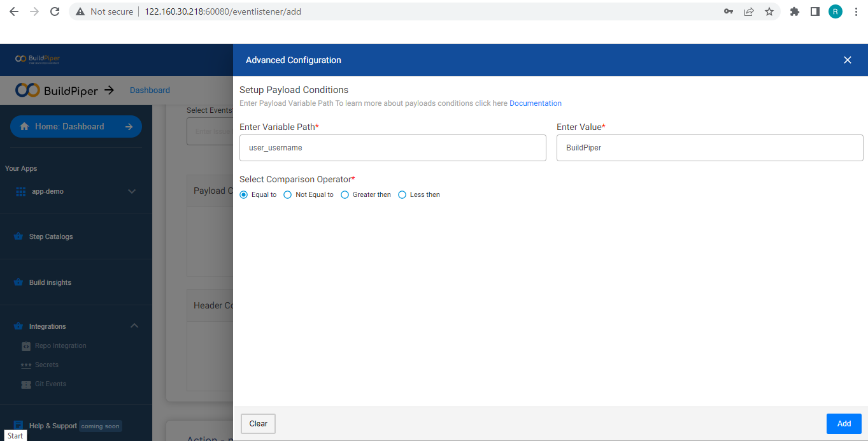The width and height of the screenshot is (868, 441).
Task: Bookmark this page with the star
Action: 769,11
